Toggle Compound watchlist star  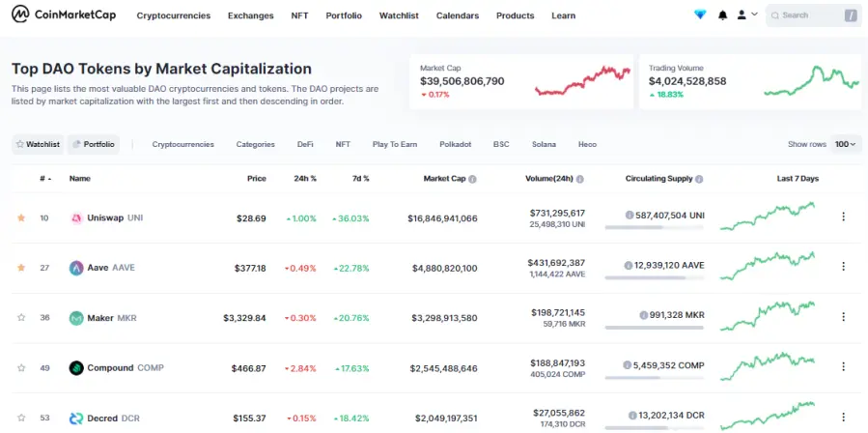[x=21, y=367]
